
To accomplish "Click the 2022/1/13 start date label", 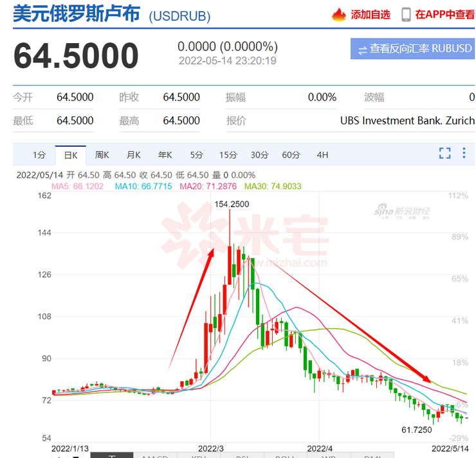I will (70, 448).
